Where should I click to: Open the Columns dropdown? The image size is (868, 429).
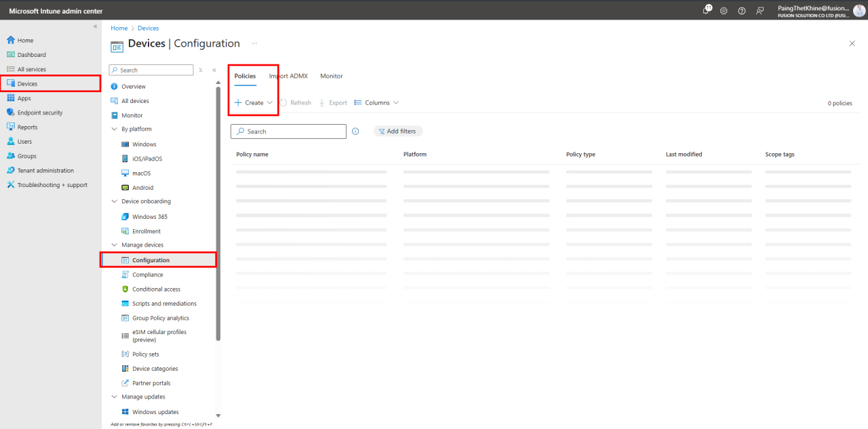[x=376, y=103]
